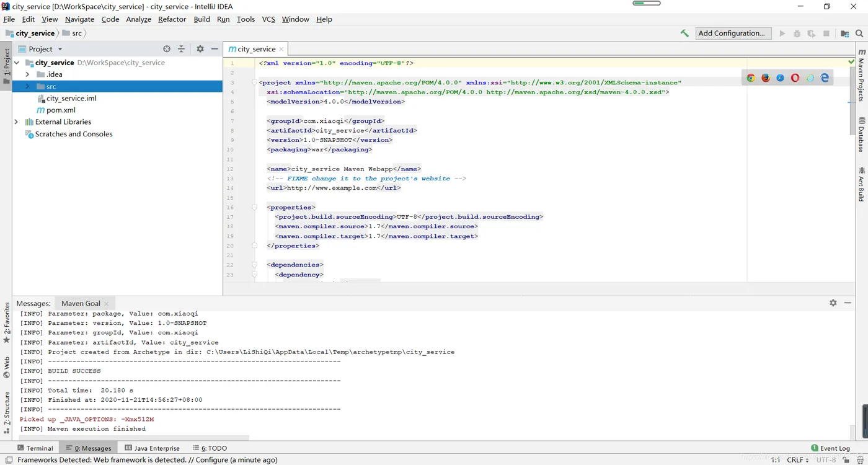Open the Terminal tool window

[x=35, y=448]
